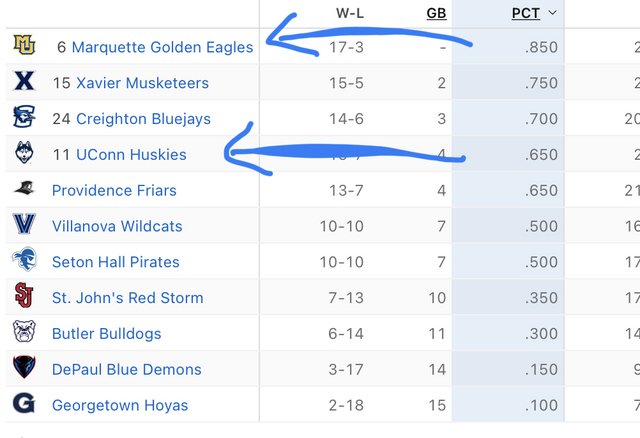The height and width of the screenshot is (438, 640).
Task: Open the Georgetown Hoyas G logo
Action: pyautogui.click(x=24, y=403)
